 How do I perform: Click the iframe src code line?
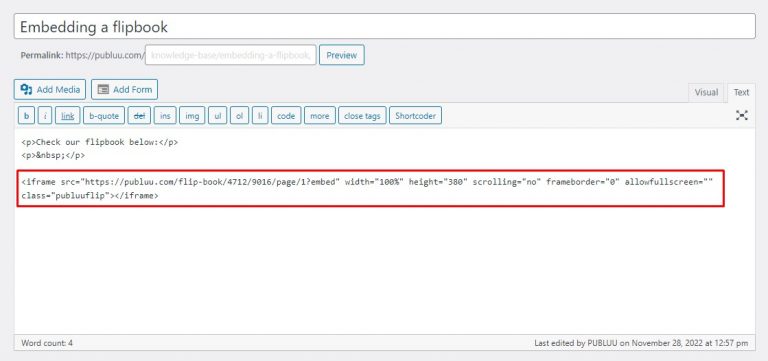[x=367, y=182]
